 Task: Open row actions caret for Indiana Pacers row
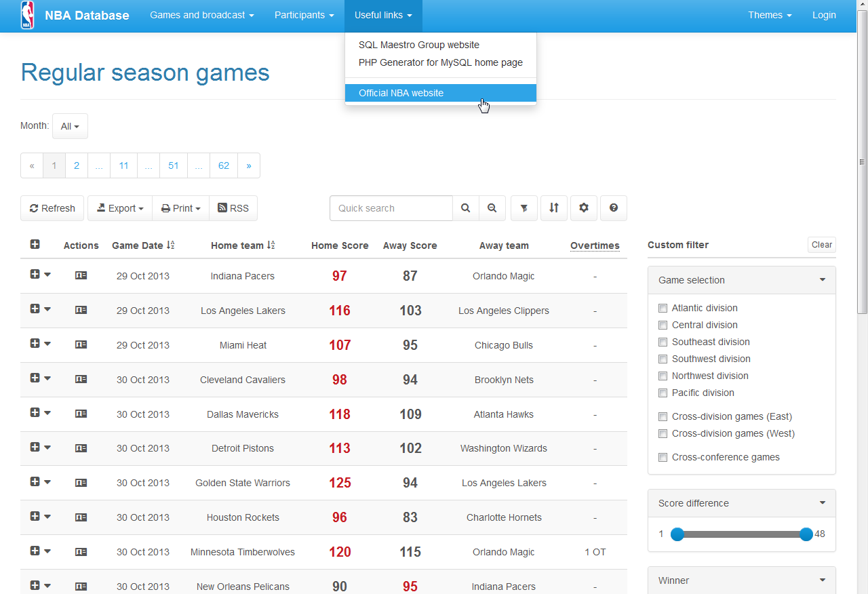(47, 275)
